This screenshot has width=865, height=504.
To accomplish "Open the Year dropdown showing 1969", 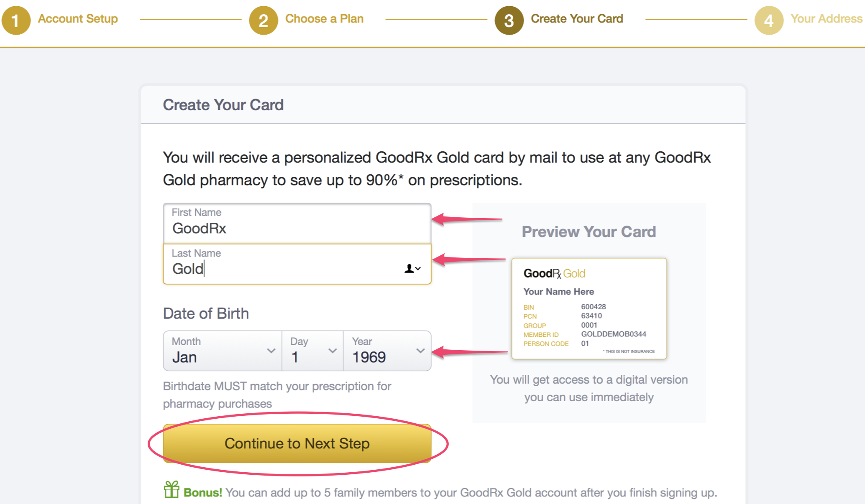I will (x=387, y=351).
